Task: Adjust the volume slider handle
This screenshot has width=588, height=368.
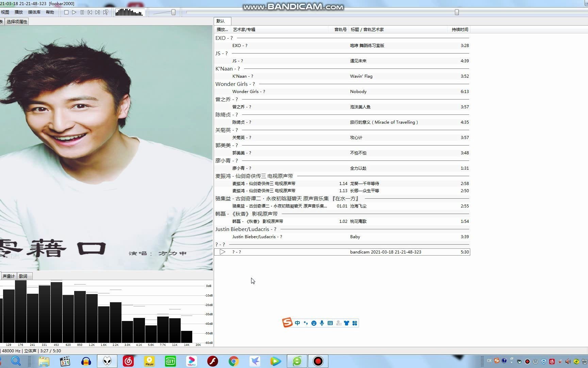Action: [173, 12]
